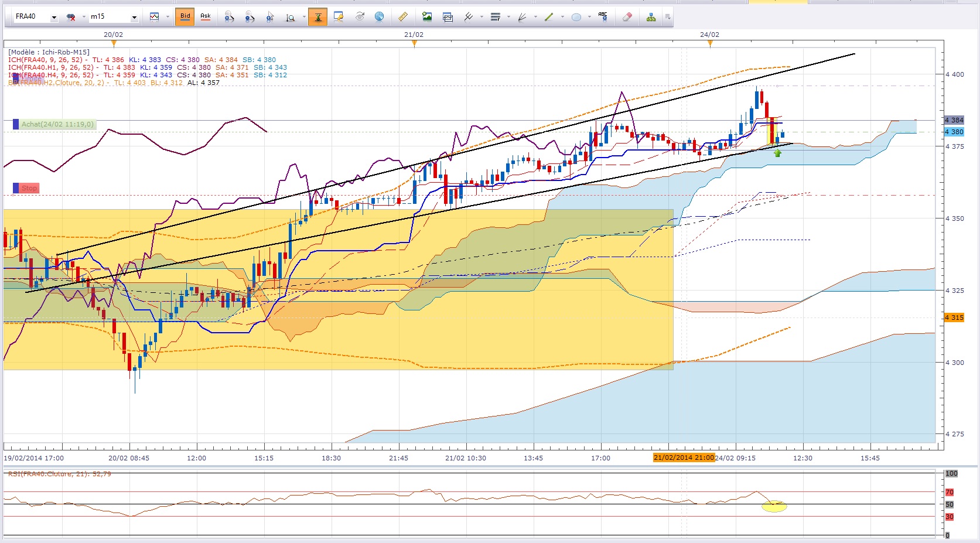
Task: Click the ABC text annotation tool
Action: (603, 17)
